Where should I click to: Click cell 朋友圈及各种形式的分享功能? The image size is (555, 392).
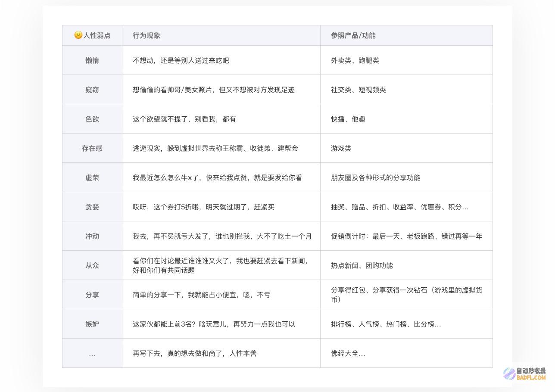[x=406, y=177]
